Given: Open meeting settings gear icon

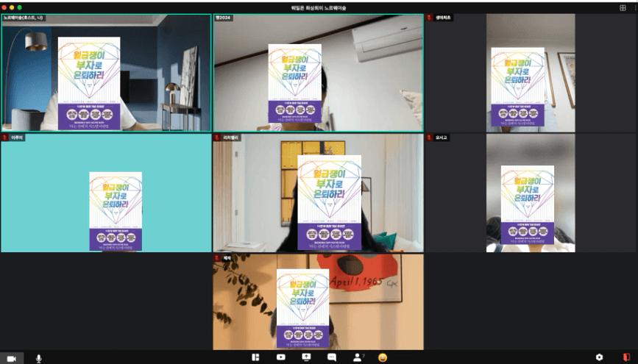Looking at the screenshot, I should pyautogui.click(x=599, y=357).
